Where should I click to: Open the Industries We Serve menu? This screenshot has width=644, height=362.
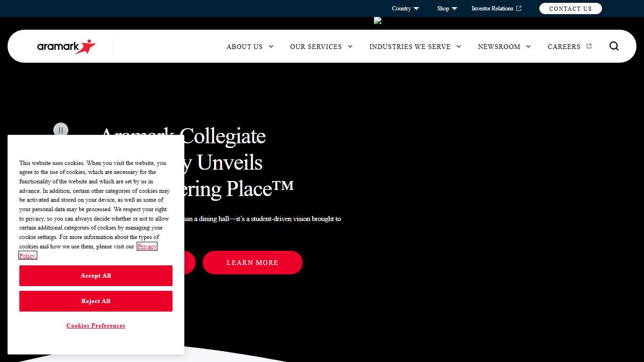click(x=410, y=47)
